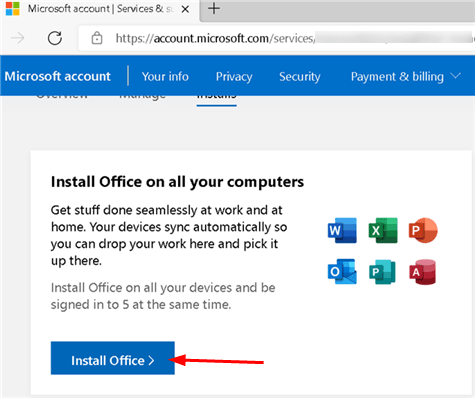Click the forward navigation arrow
475x398 pixels.
(18, 38)
